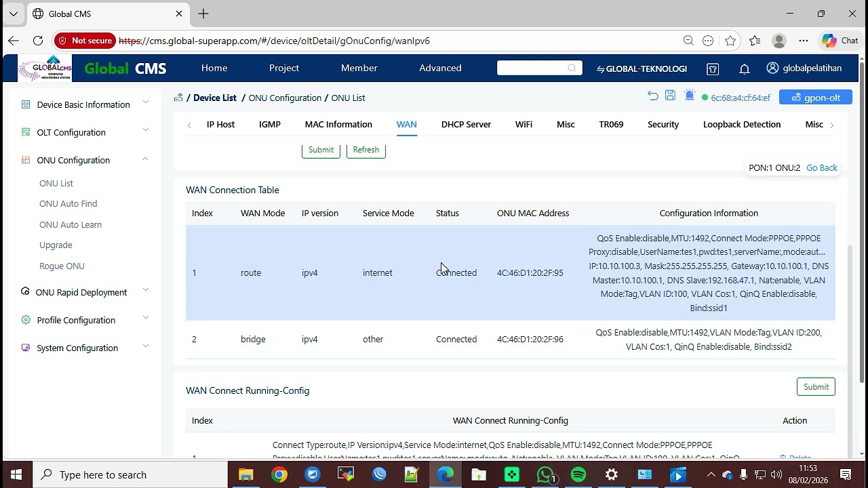Click the gpon-olt button
The width and height of the screenshot is (868, 488).
pos(816,98)
